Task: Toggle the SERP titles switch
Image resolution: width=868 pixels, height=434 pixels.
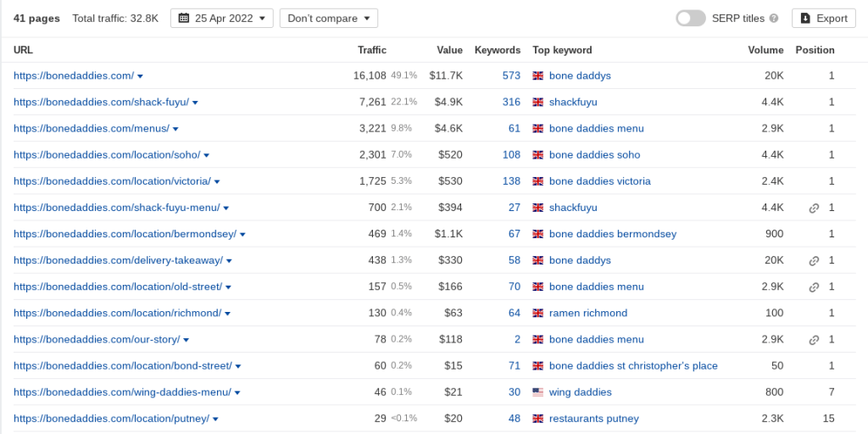Action: [690, 19]
